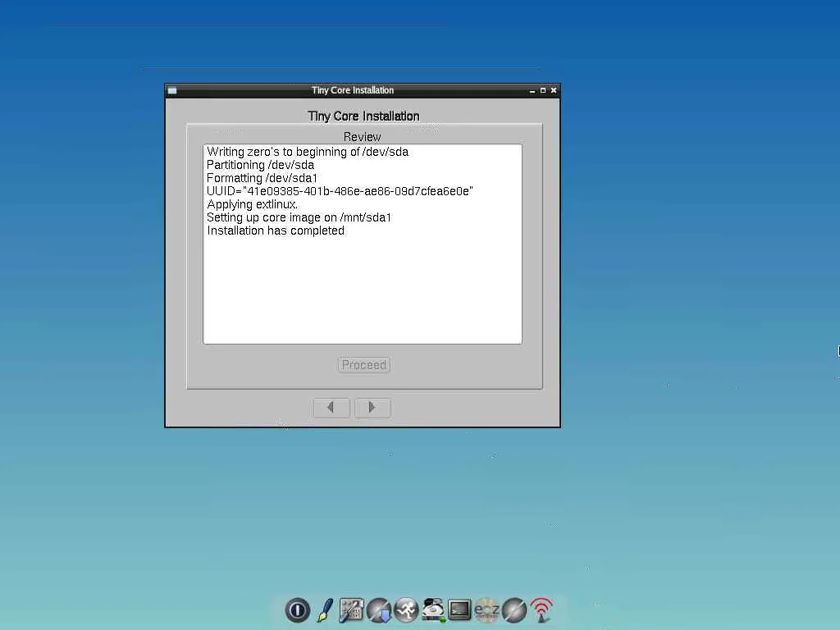Close the Tiny Core Installation window

pos(554,90)
